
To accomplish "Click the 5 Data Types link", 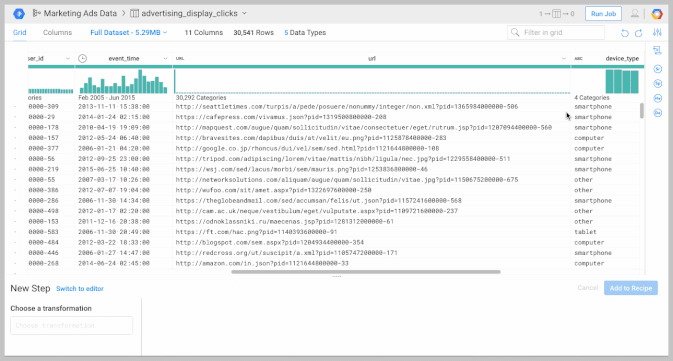I will point(305,33).
